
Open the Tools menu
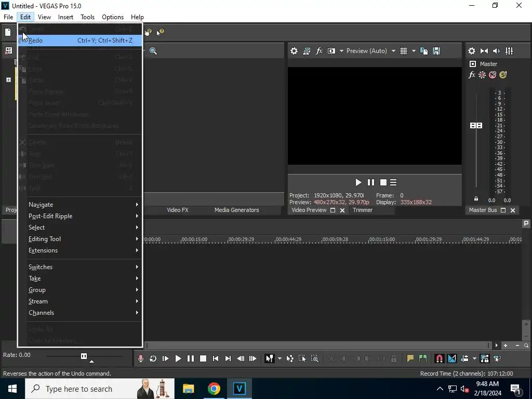point(87,17)
